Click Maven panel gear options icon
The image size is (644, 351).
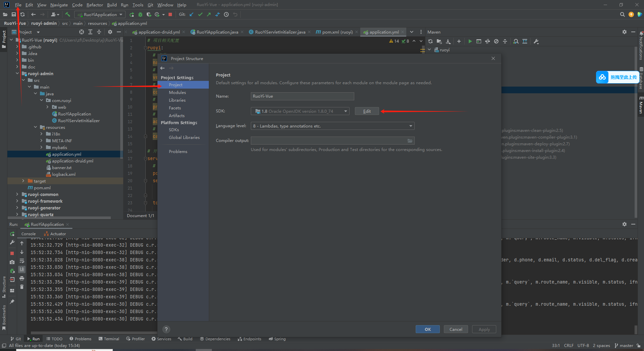pos(625,32)
